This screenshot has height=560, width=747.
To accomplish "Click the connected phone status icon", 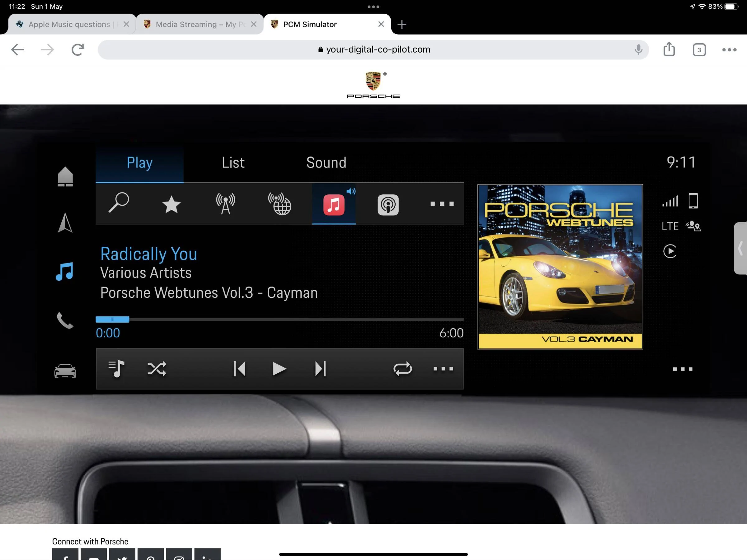I will click(x=693, y=201).
